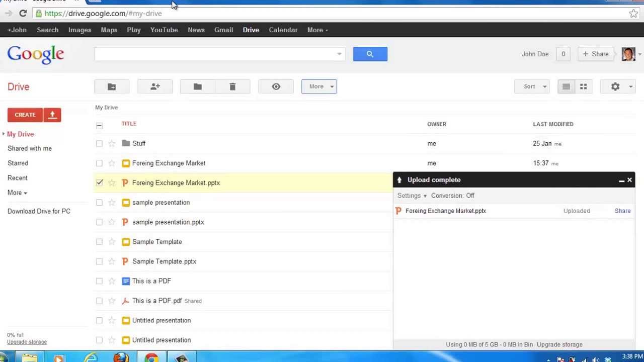
Task: Click the share people icon button
Action: (155, 86)
